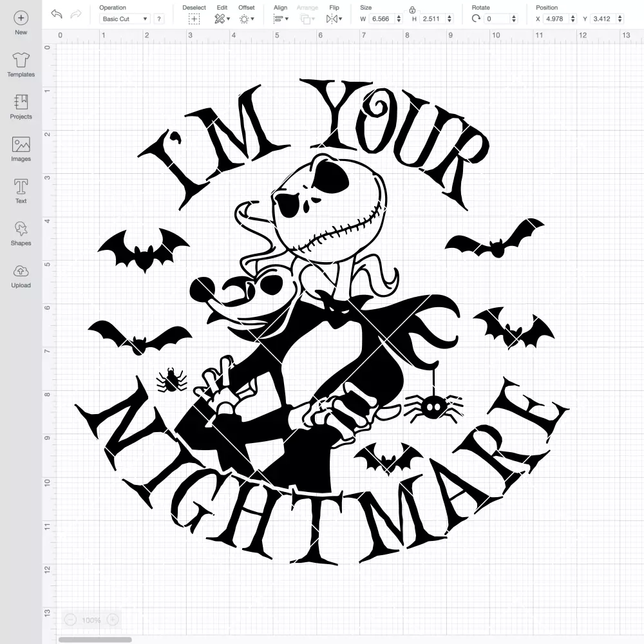Screen dimensions: 644x644
Task: Open the Templates panel
Action: [x=21, y=65]
